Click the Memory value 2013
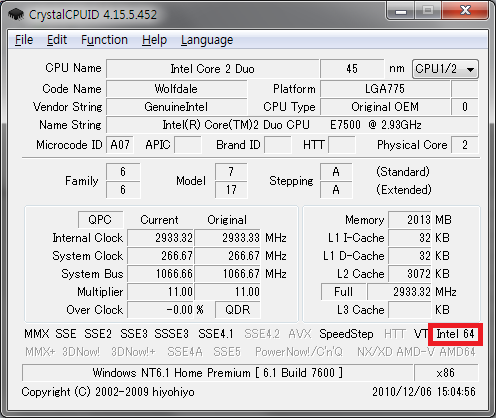496x418 pixels. [410, 220]
